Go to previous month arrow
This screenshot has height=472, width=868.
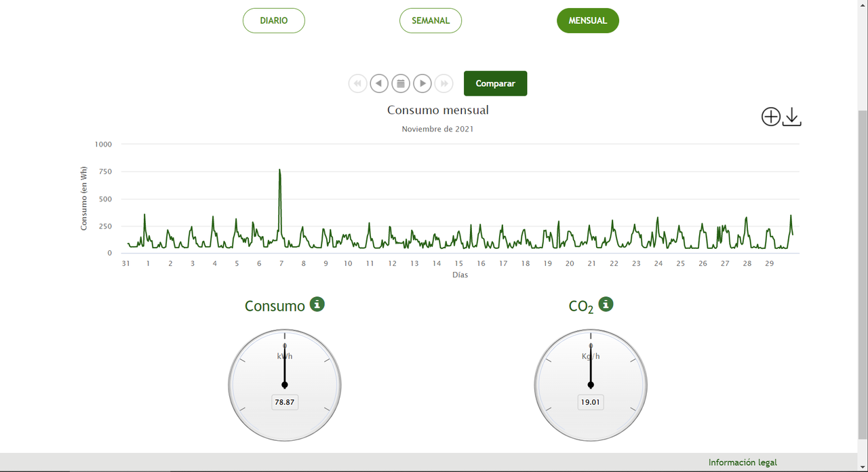click(x=379, y=83)
